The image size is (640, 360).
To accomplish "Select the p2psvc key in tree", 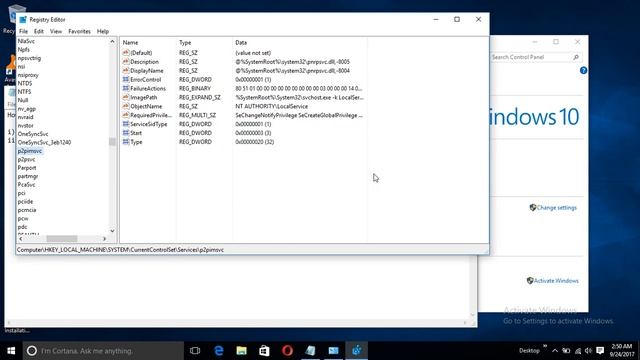I will click(x=26, y=159).
